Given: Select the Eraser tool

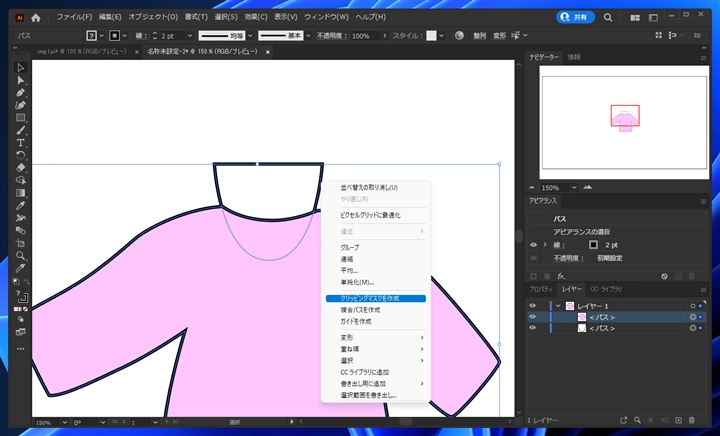Looking at the screenshot, I should coord(21,168).
